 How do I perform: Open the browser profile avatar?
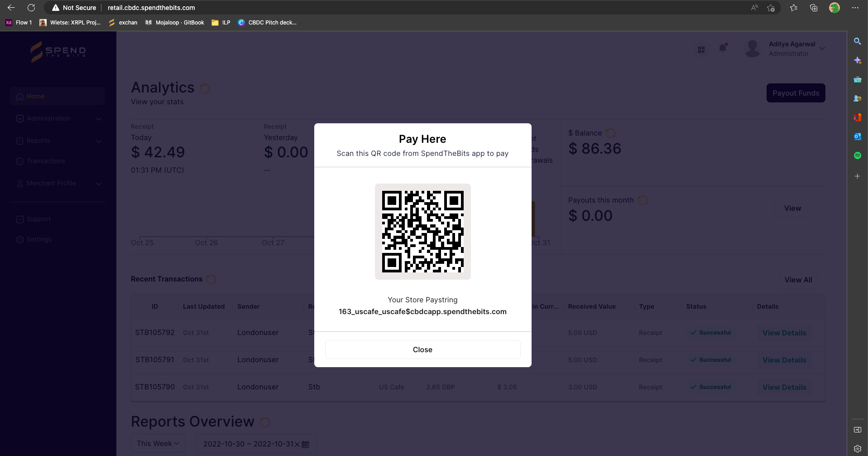click(834, 8)
